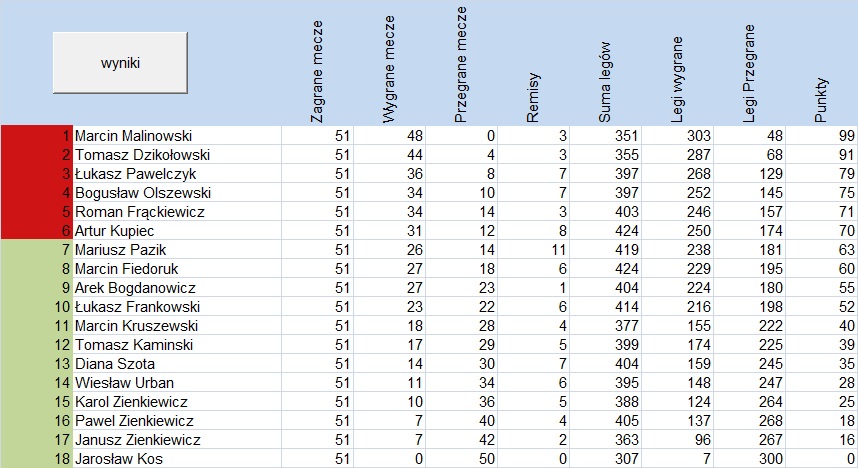Select the Jarosław Kos name cell
The height and width of the screenshot is (468, 858).
click(177, 459)
